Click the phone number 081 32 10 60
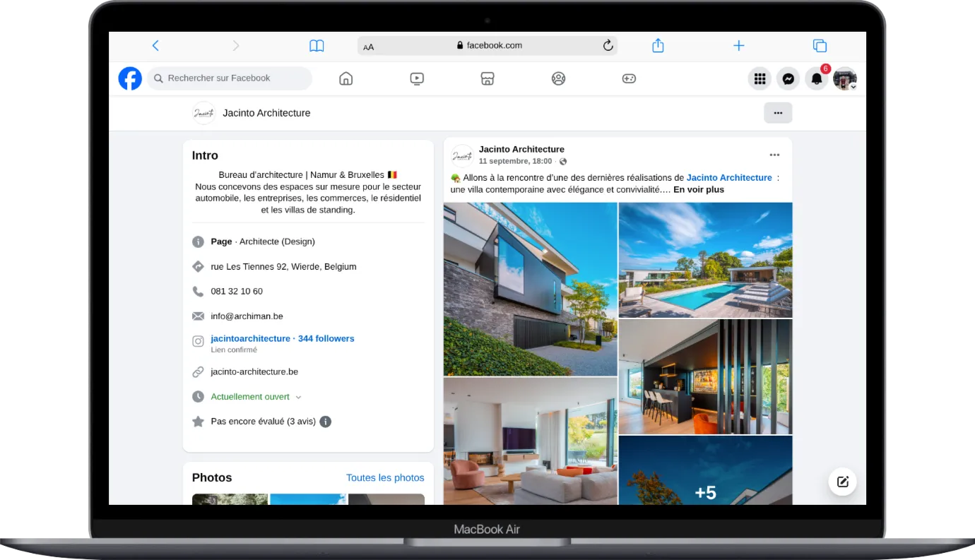Image resolution: width=975 pixels, height=560 pixels. [237, 291]
